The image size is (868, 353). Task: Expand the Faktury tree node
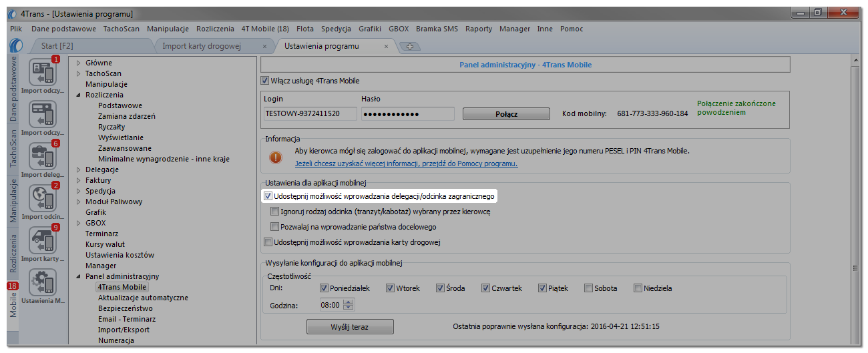(79, 180)
